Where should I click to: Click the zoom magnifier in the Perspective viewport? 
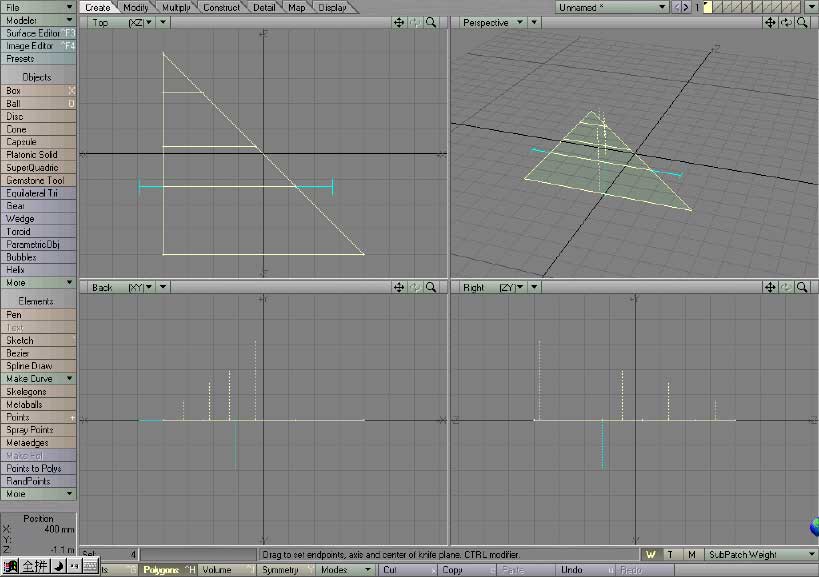pos(803,22)
